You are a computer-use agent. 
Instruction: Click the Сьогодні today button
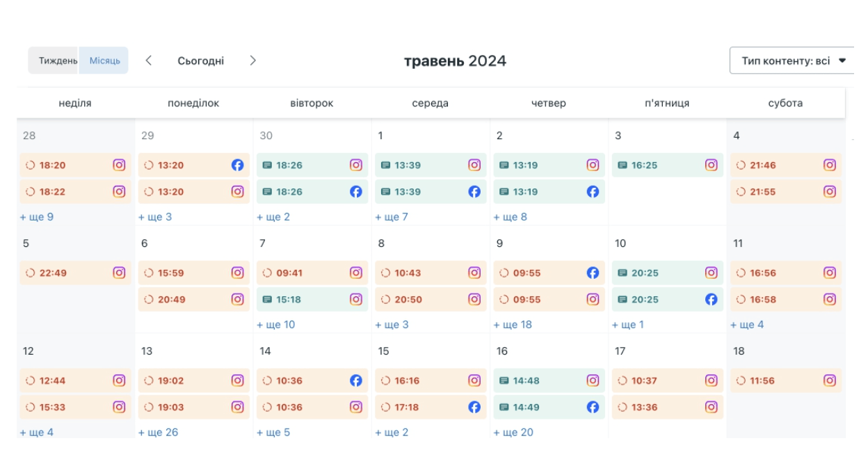click(200, 61)
